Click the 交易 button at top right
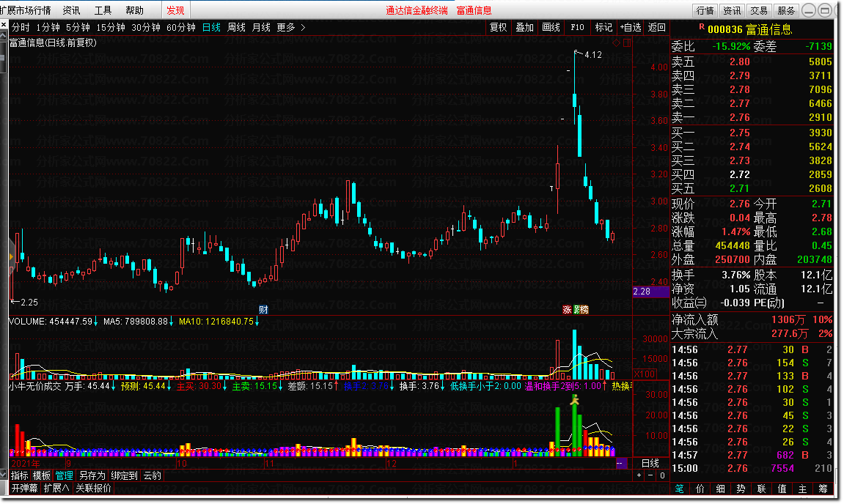This screenshot has height=504, width=844. pos(759,10)
